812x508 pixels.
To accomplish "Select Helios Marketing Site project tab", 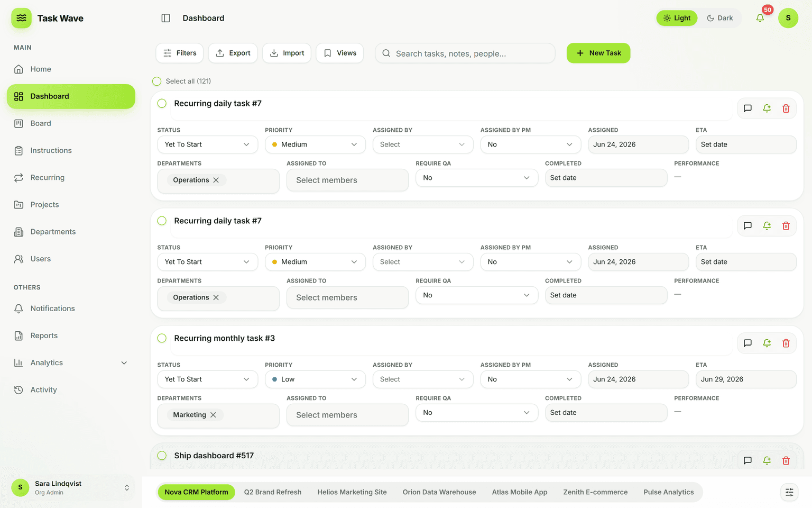I will 352,492.
